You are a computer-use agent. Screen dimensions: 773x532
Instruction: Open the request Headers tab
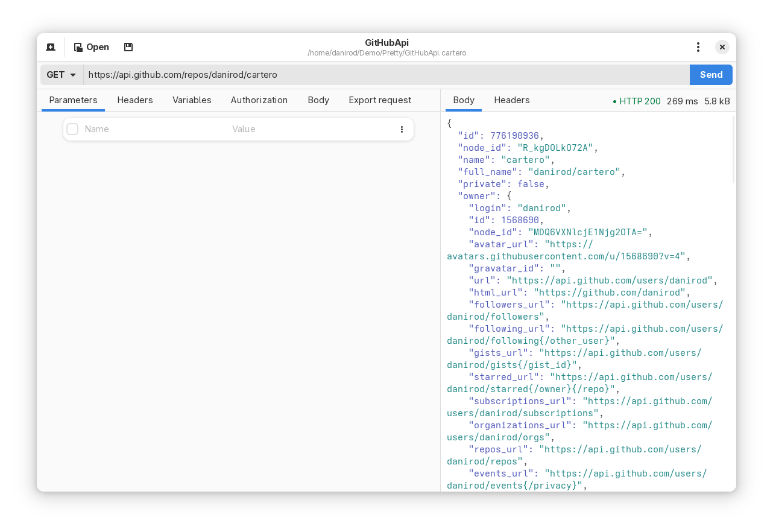(x=135, y=100)
